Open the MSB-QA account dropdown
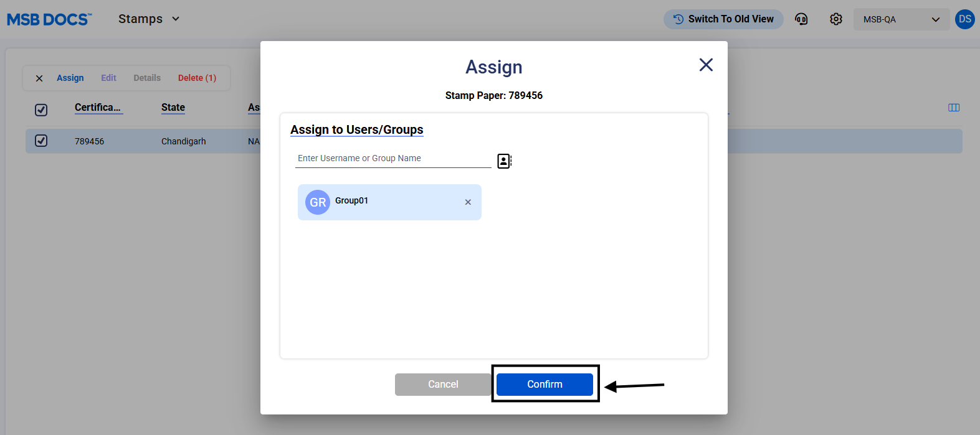 coord(900,19)
